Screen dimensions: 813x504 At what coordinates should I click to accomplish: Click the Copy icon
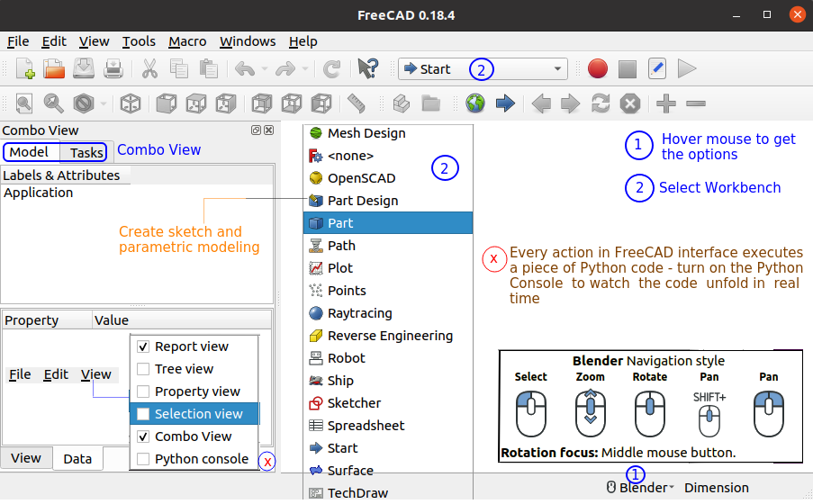click(179, 68)
